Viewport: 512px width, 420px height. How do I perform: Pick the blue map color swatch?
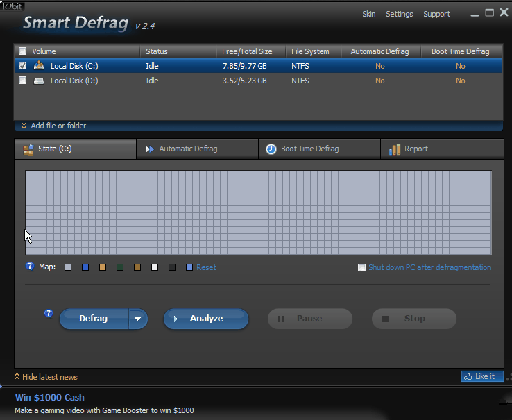click(85, 267)
